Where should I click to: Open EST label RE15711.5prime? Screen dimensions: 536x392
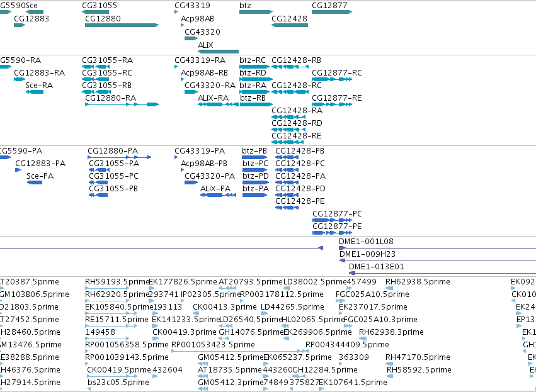tap(117, 319)
